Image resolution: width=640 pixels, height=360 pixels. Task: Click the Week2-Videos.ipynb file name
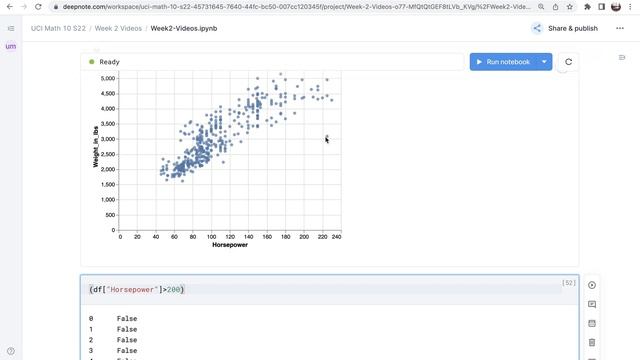coord(184,28)
